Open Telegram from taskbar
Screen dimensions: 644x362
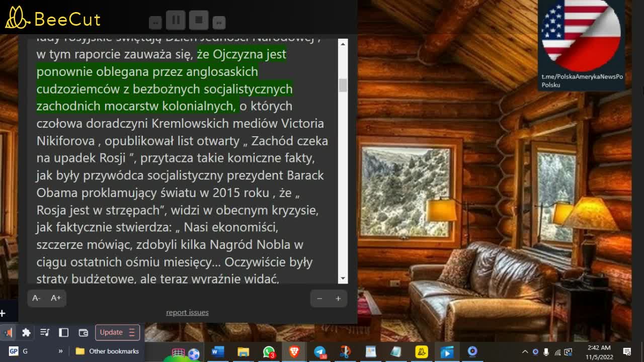click(320, 352)
